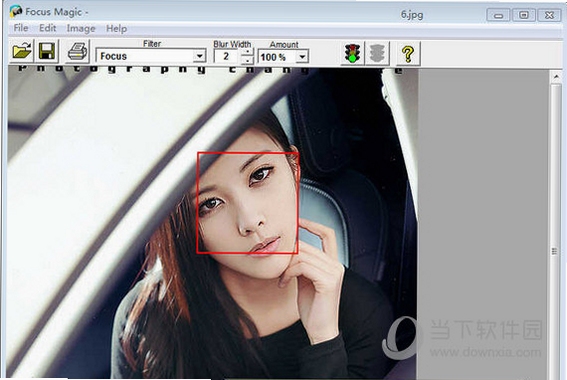Viewport: 567px width, 380px height.
Task: Increase Blur Width with the up arrow
Action: tap(247, 52)
